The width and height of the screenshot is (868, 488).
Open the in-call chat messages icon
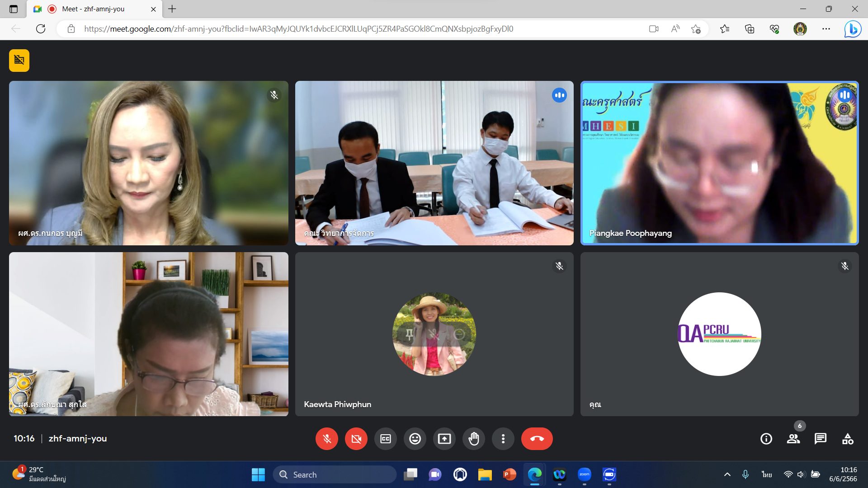pos(821,439)
